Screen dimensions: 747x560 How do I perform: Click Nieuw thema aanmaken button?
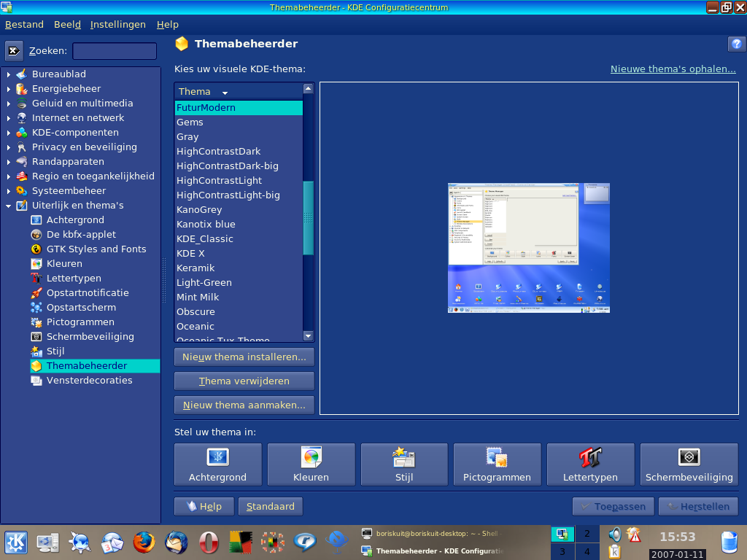click(244, 405)
